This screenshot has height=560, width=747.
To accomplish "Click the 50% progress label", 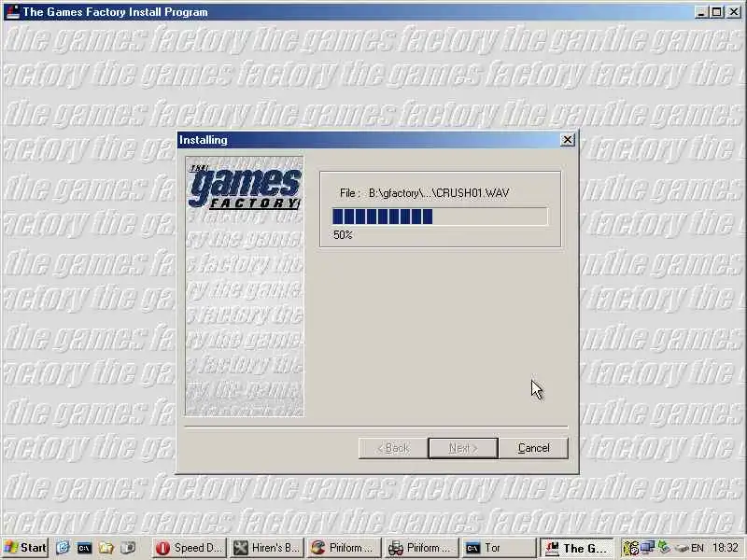I will pyautogui.click(x=343, y=235).
